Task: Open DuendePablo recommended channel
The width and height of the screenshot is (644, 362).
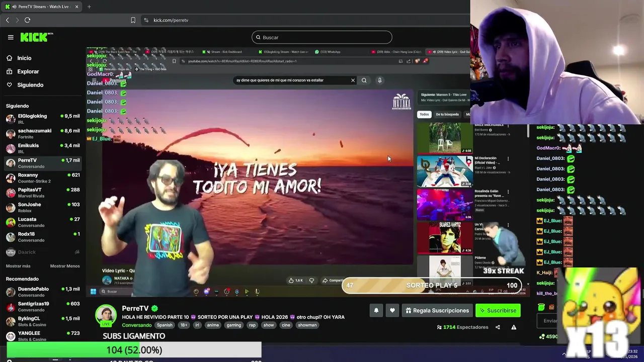Action: (43, 292)
